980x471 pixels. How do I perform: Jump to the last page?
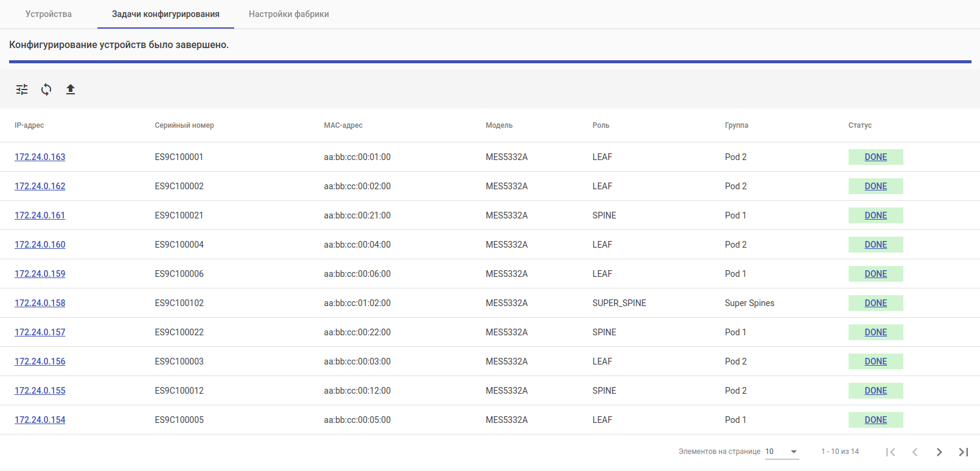coord(964,452)
